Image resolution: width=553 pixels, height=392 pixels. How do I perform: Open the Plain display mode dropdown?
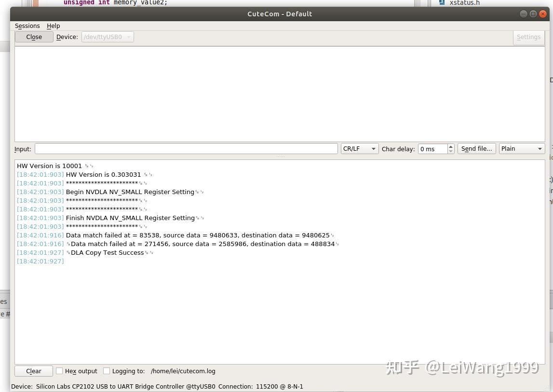(521, 148)
